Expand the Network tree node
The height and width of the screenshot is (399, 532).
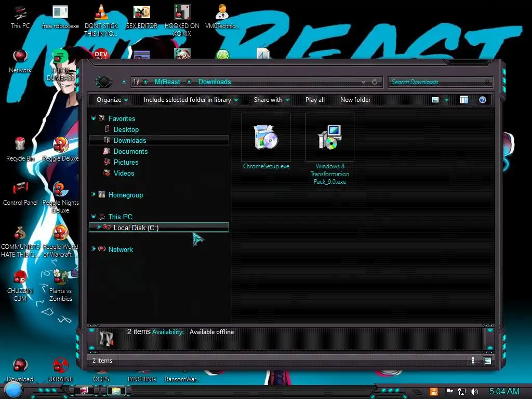(94, 249)
